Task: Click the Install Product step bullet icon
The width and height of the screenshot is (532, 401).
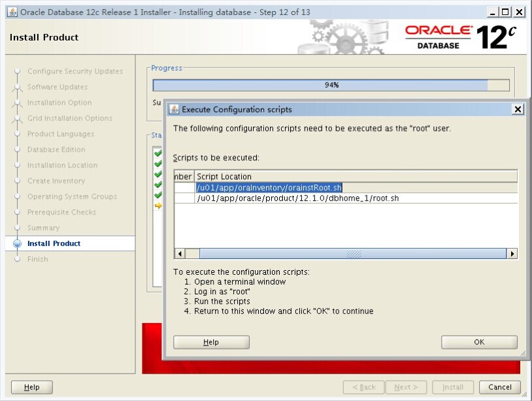Action: click(18, 243)
